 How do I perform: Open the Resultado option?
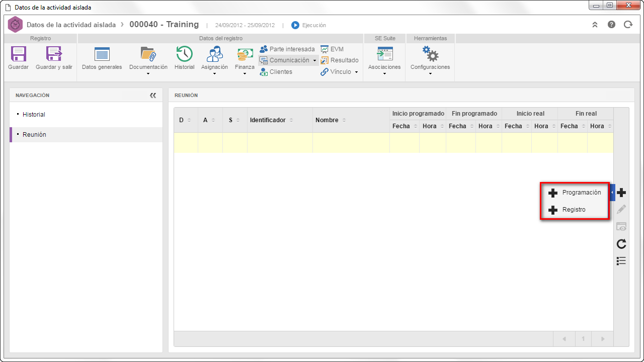pos(340,60)
